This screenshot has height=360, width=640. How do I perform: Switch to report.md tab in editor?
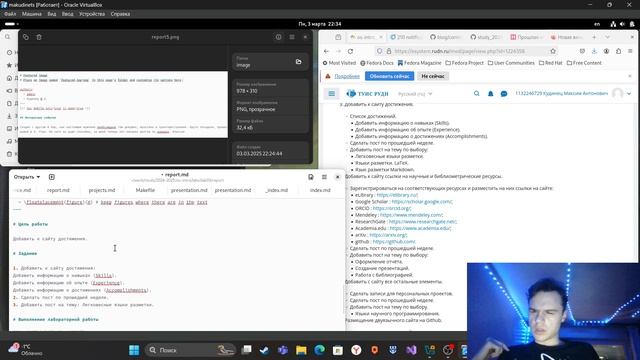pyautogui.click(x=58, y=190)
